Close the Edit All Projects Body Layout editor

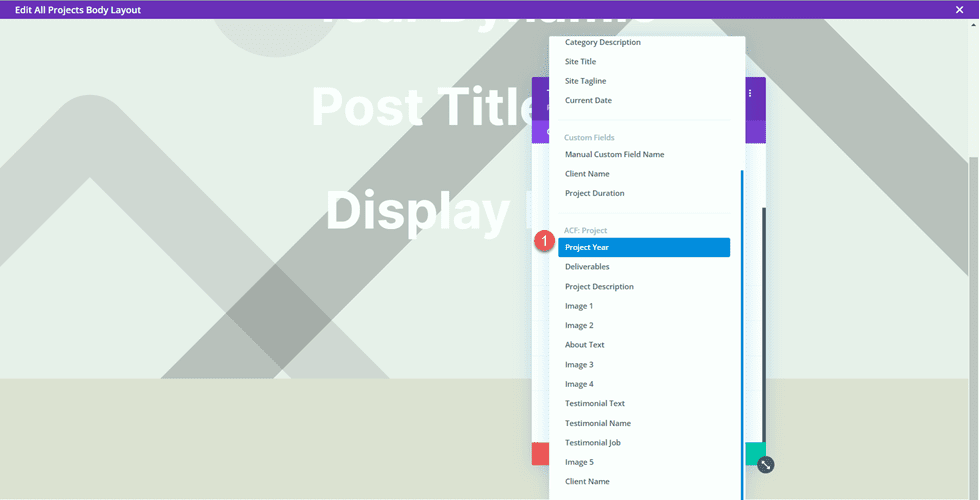click(x=959, y=9)
